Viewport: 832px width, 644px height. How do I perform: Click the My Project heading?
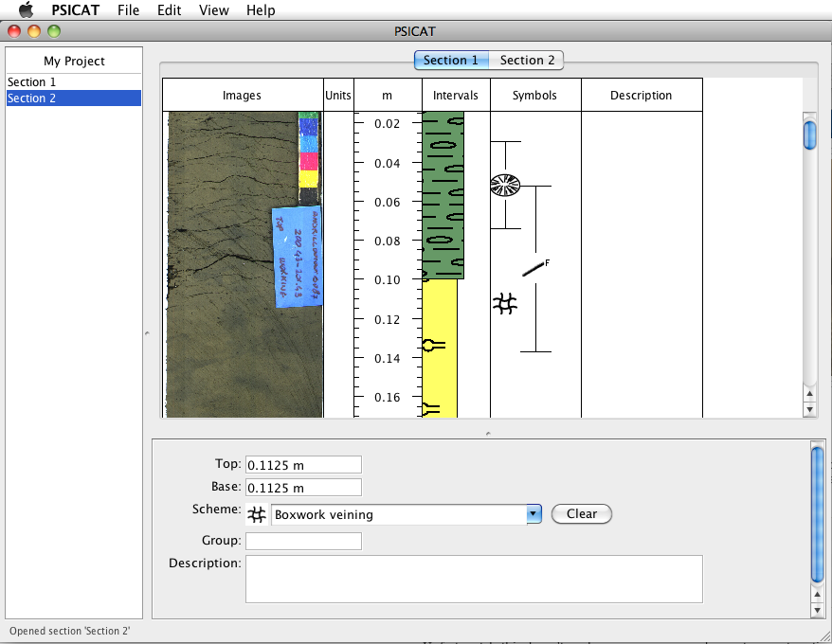(x=74, y=61)
